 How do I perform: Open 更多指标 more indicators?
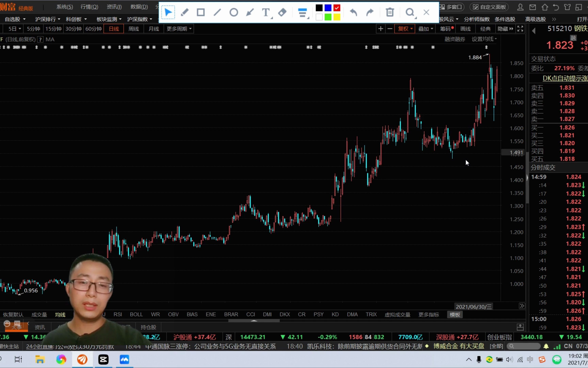tap(429, 315)
